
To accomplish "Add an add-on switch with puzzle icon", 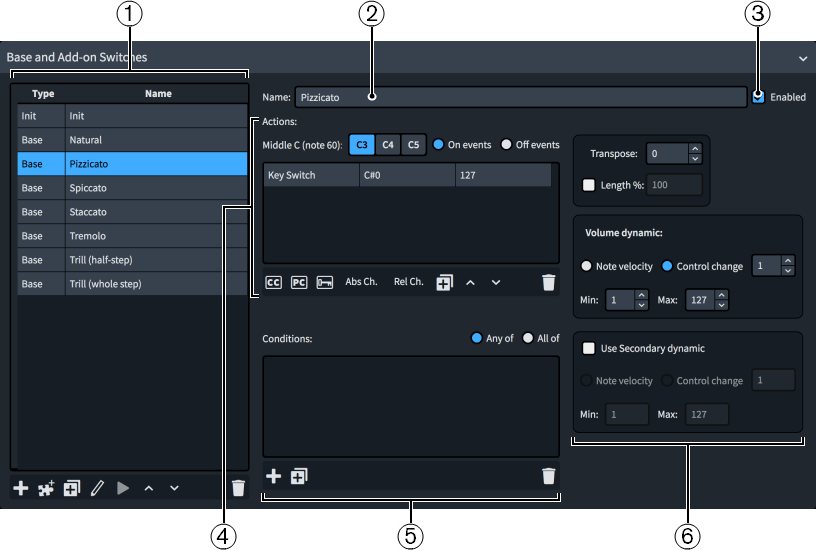I will click(46, 488).
